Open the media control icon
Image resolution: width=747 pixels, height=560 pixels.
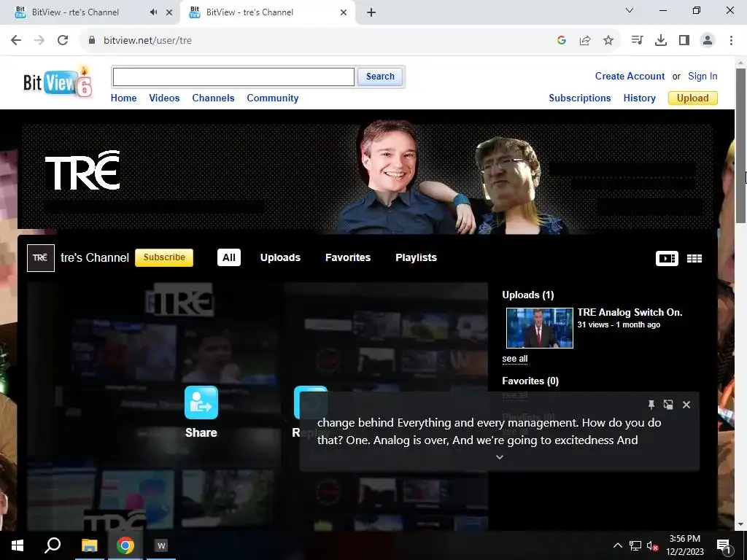(637, 40)
